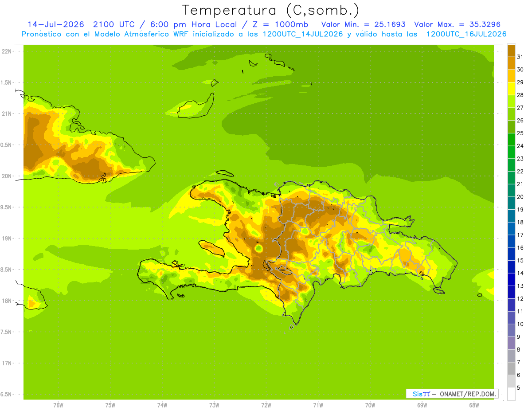Screen dimensions: 532x411
Task: Click the "21N" latitude axis label
Action: click(7, 114)
